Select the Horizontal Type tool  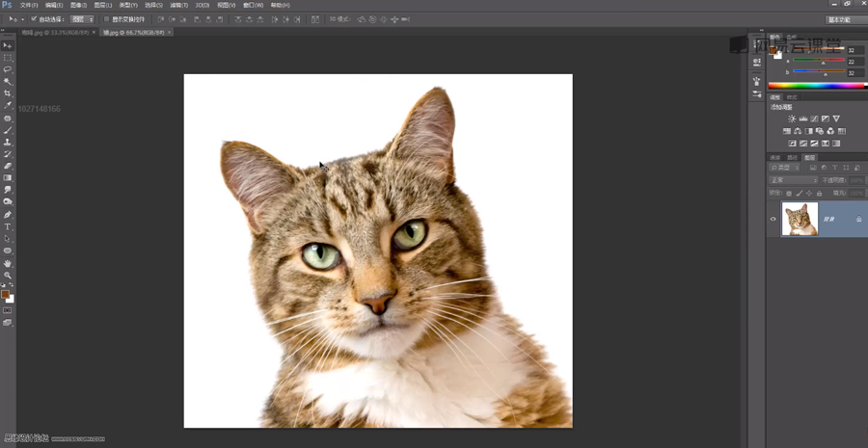click(x=8, y=226)
